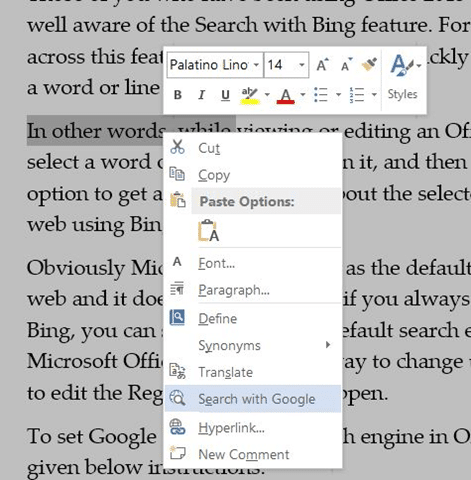Insert Hyperlink... from context menu

[x=253, y=428]
